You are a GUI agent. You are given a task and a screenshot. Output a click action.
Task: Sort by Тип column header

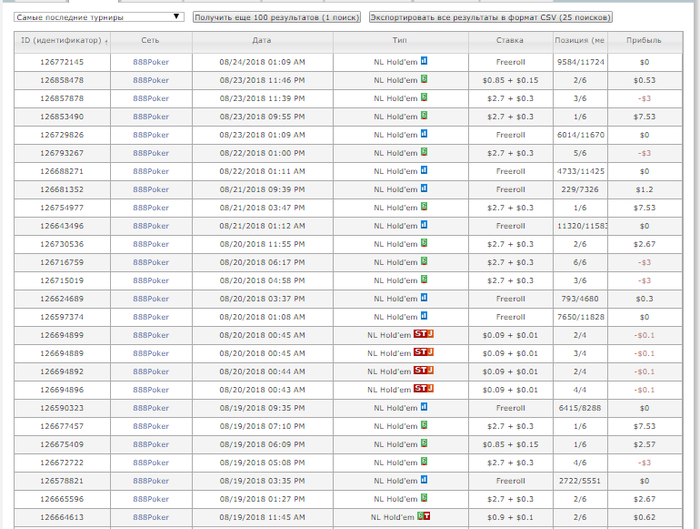coord(400,41)
